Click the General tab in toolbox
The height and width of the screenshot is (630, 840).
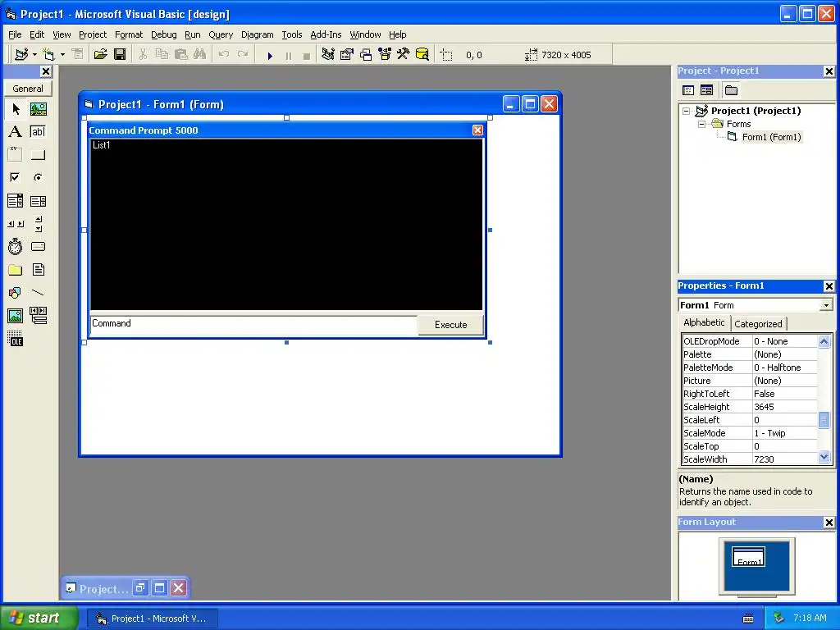click(x=28, y=89)
